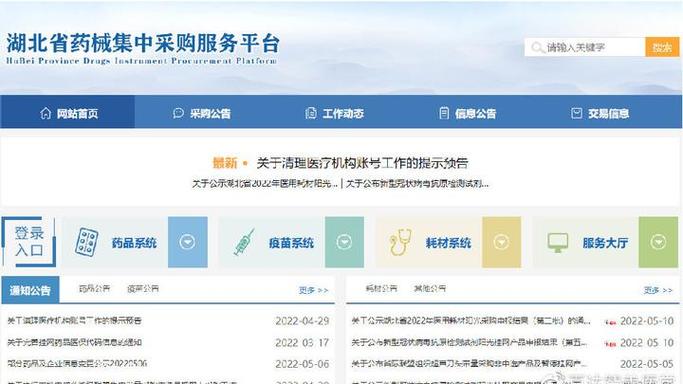This screenshot has height=384, width=683.
Task: Open the 服务大厅 label
Action: (605, 243)
